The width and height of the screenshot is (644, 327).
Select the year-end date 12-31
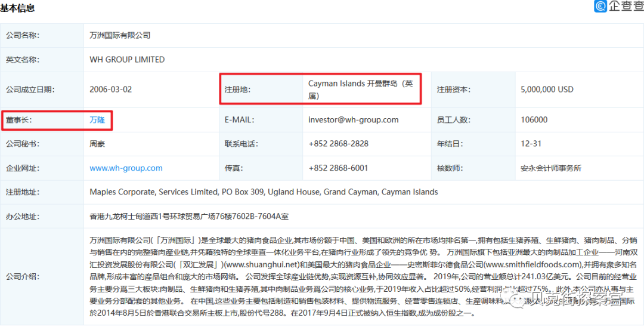(x=531, y=144)
